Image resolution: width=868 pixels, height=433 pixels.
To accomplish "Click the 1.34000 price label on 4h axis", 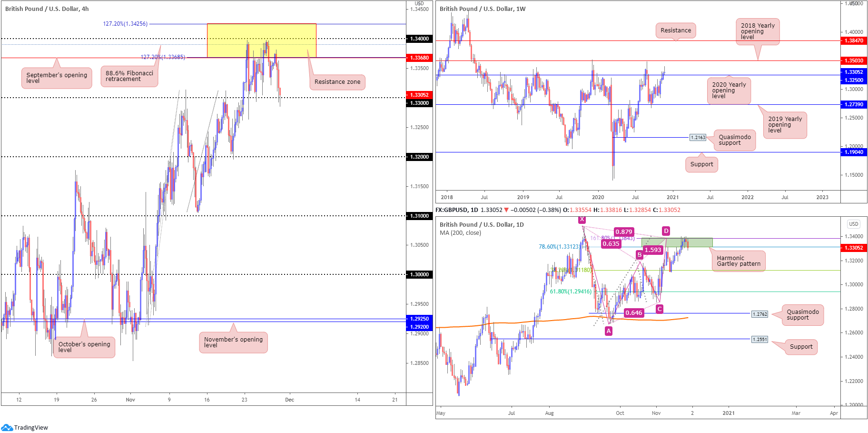I will coord(419,39).
